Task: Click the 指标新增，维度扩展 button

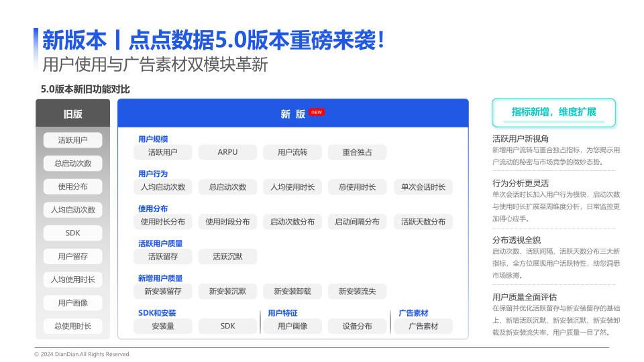Action: (553, 112)
